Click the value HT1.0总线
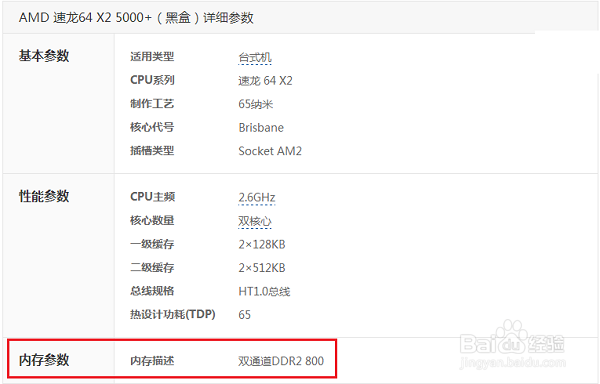Image resolution: width=600 pixels, height=384 pixels. pos(264,291)
